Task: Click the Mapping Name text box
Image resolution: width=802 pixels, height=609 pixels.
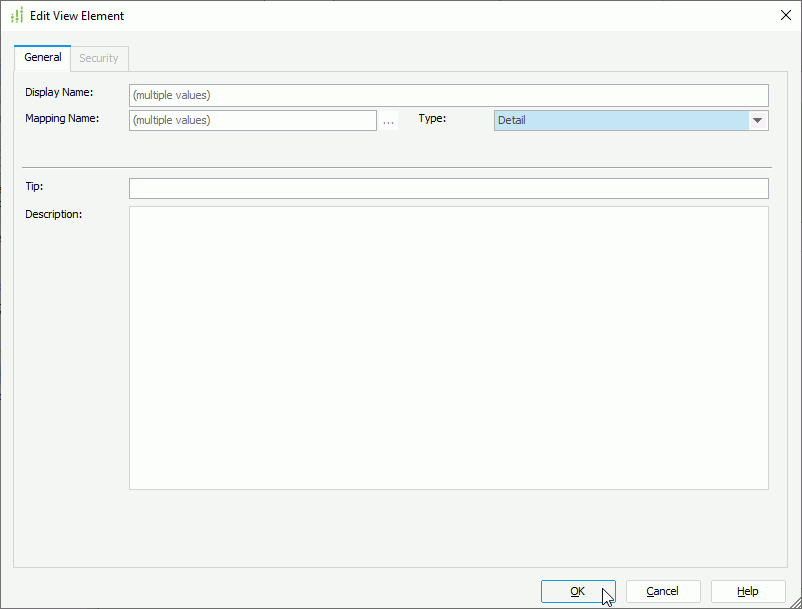Action: point(250,120)
